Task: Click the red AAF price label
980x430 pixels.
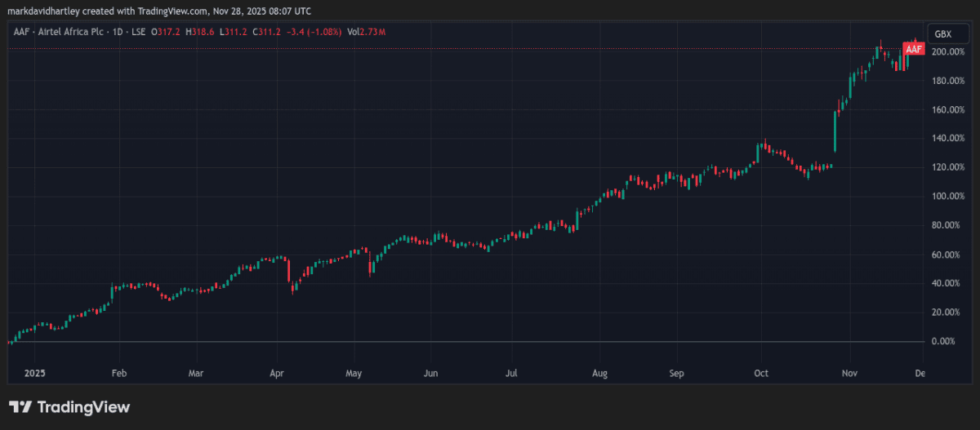Action: point(914,50)
